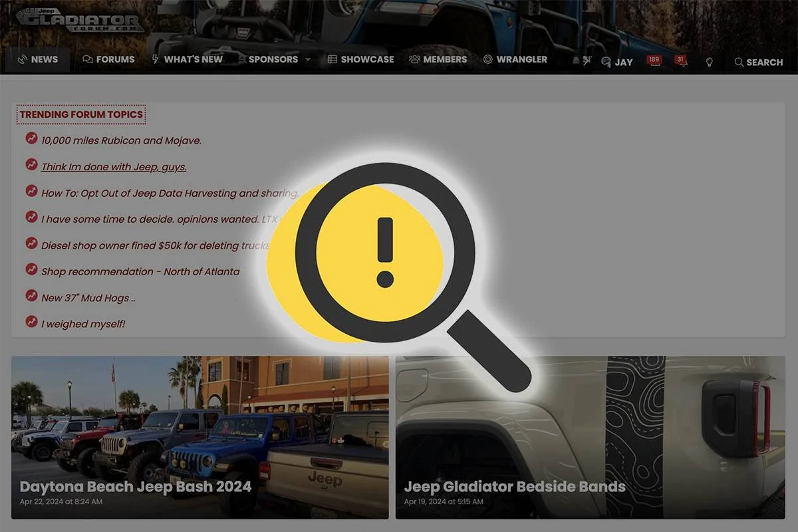Open the inbox icon showing 189

coord(654,61)
